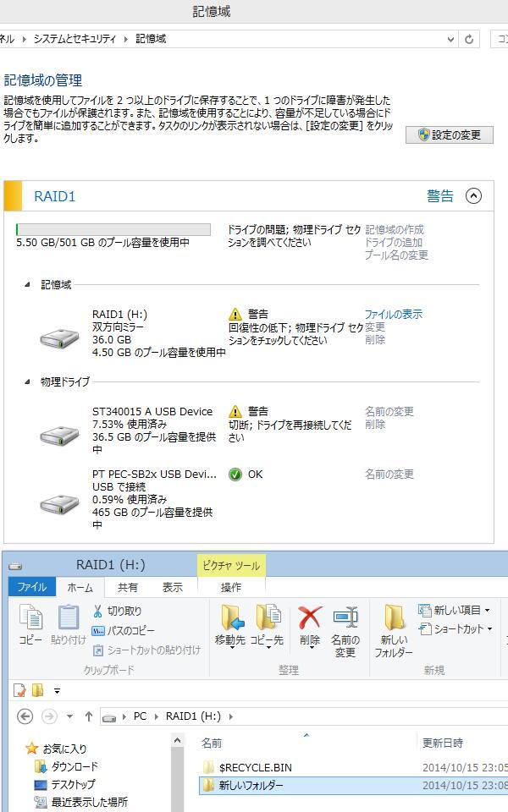This screenshot has height=812, width=508.
Task: Click the Up arrow in Explorer navigation
Action: coord(89,716)
